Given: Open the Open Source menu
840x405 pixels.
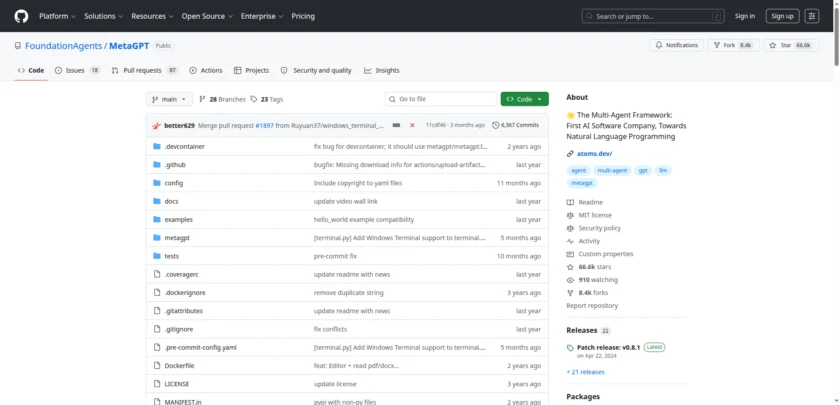Looking at the screenshot, I should click(206, 16).
